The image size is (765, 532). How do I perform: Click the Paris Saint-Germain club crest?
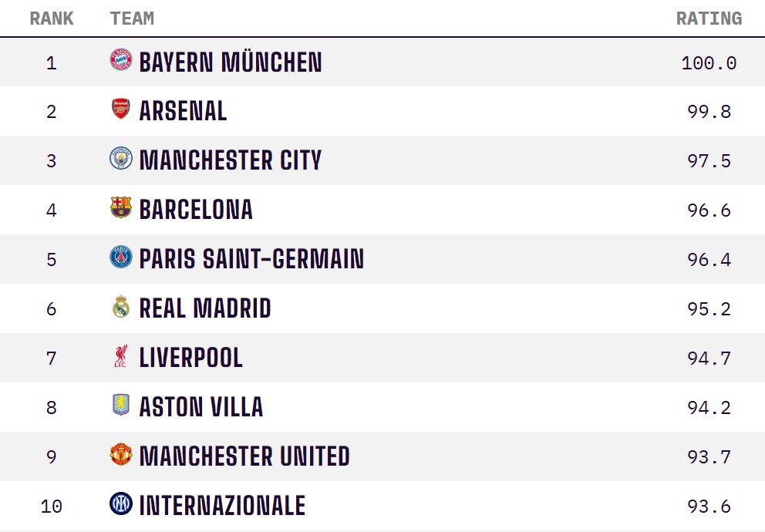[121, 258]
